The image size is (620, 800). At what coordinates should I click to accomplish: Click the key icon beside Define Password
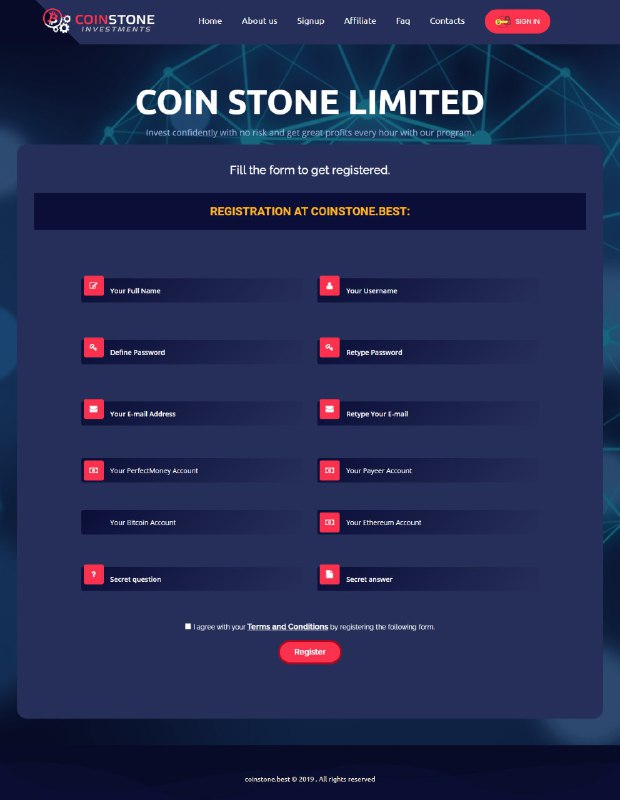point(93,347)
